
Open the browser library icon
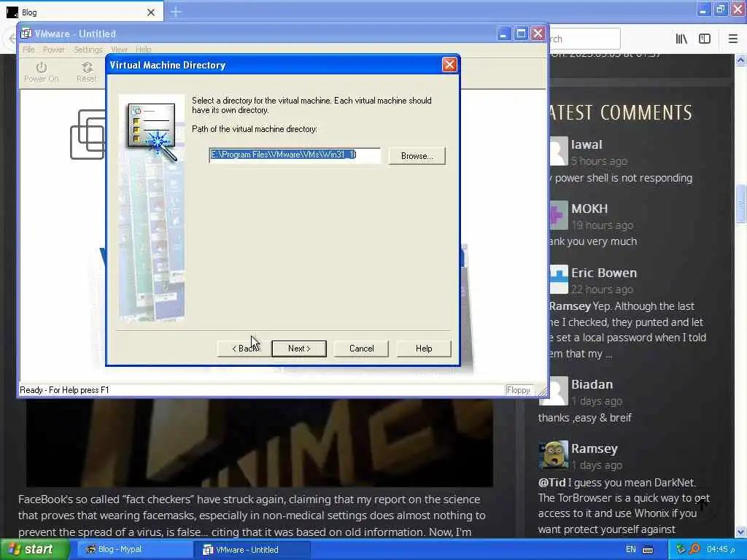681,39
